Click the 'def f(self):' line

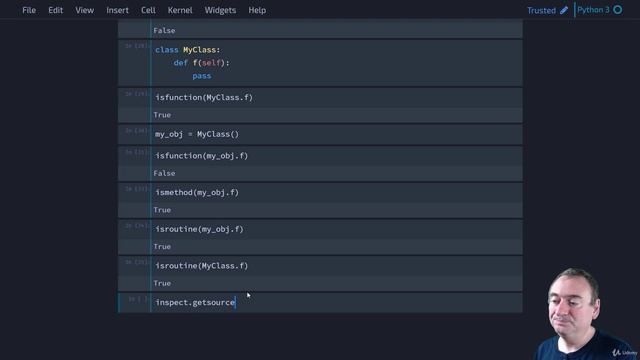point(202,63)
